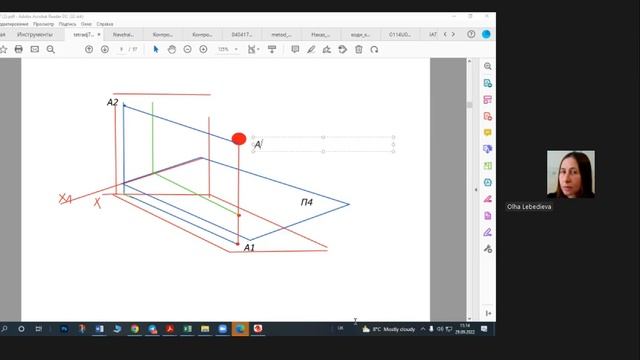Click the print icon in Acrobat toolbar
Screen dimensions: 640x360
click(x=18, y=49)
